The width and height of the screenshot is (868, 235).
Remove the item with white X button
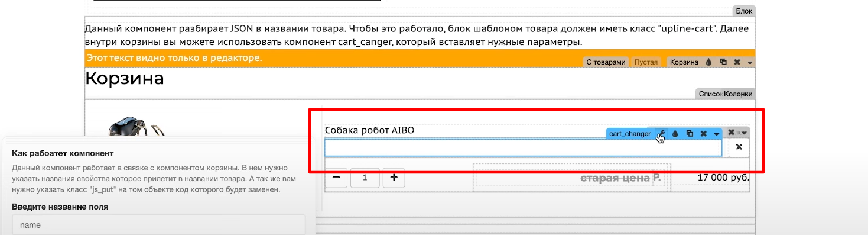pos(739,147)
